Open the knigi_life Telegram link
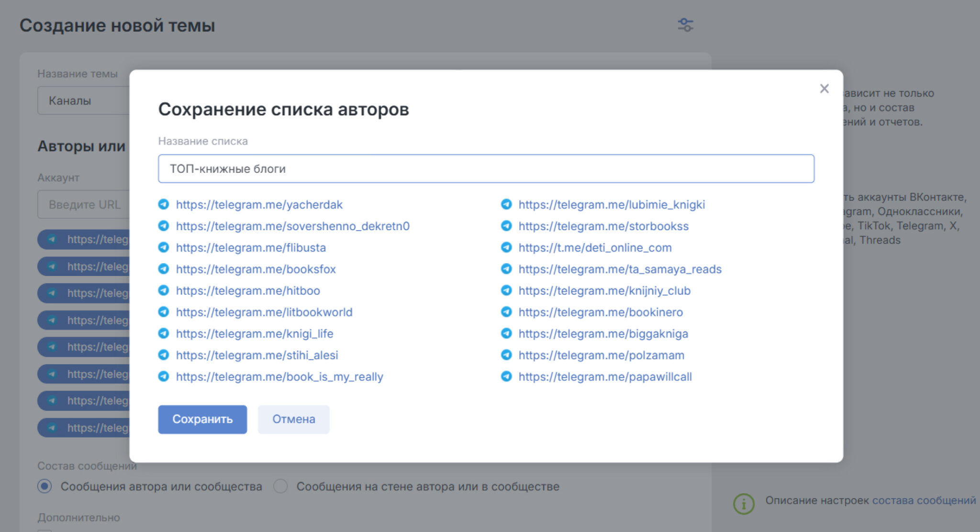Screen dimensions: 980x532 (x=255, y=334)
